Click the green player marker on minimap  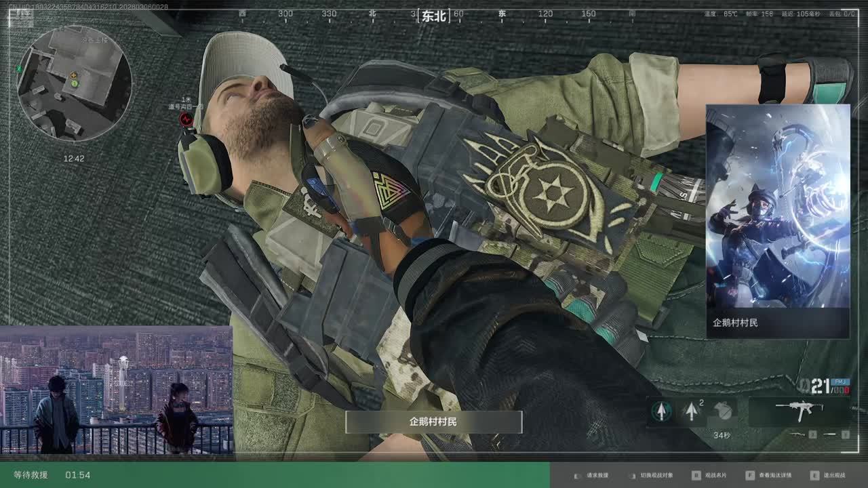coord(75,83)
